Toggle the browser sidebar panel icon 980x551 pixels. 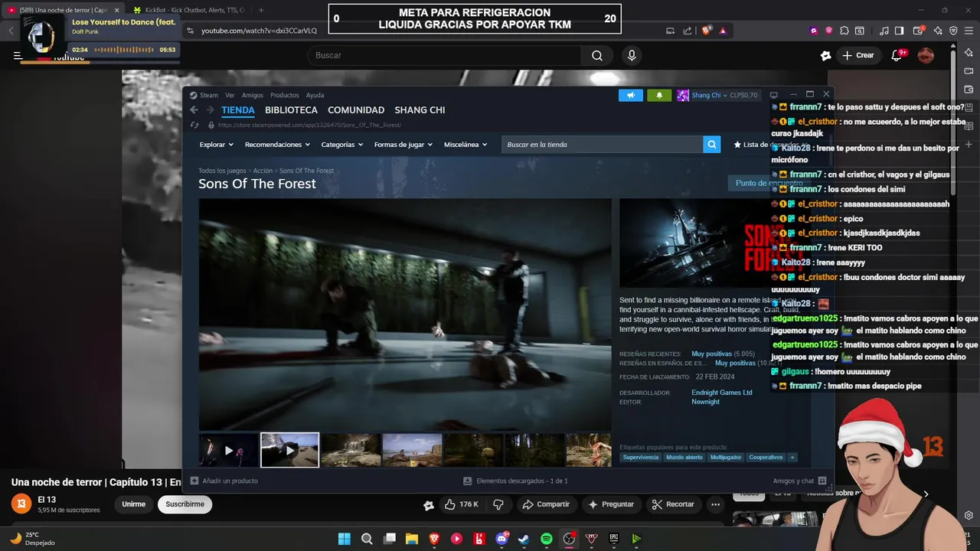coord(899,31)
